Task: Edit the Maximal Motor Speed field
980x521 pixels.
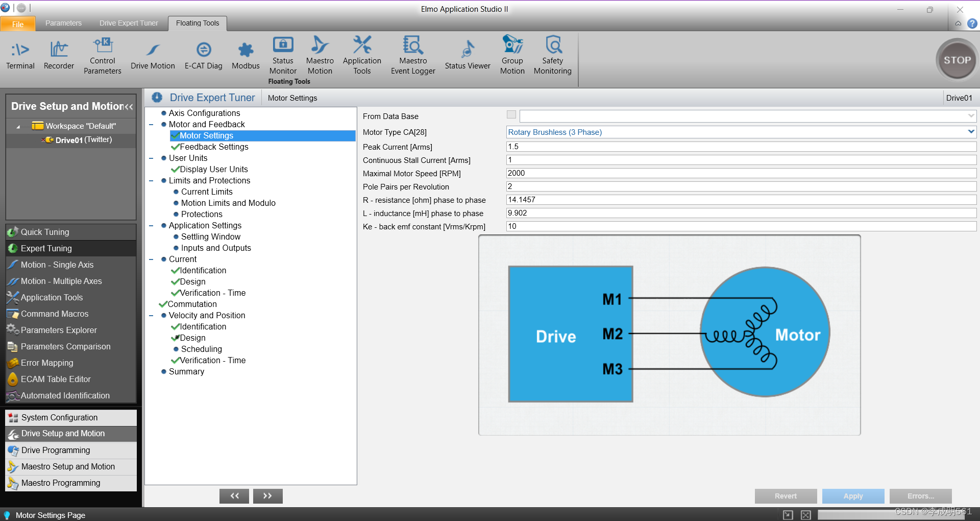Action: [741, 173]
